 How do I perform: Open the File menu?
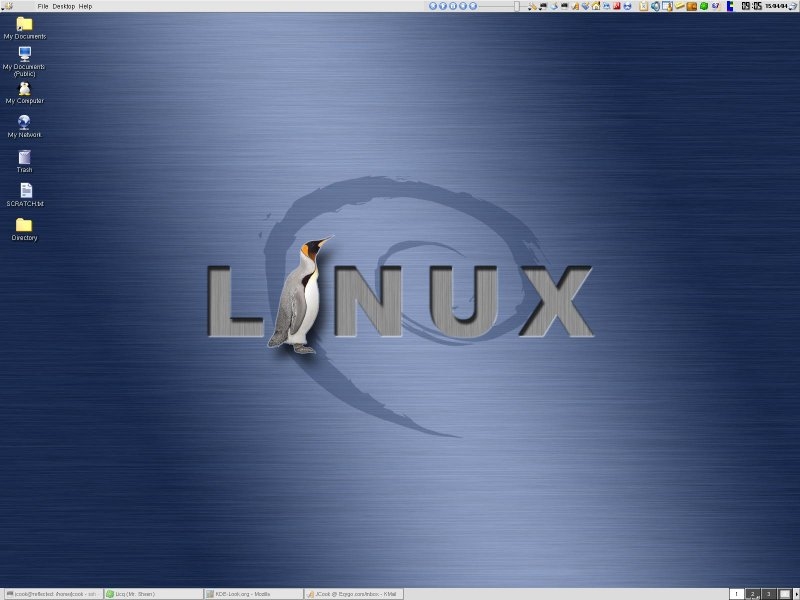pos(43,7)
